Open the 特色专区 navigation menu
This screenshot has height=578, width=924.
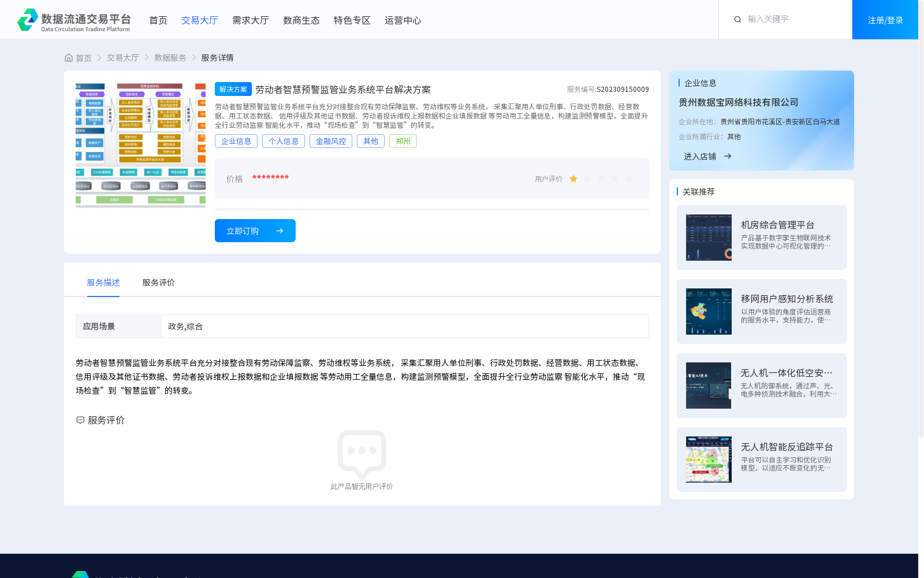coord(352,20)
